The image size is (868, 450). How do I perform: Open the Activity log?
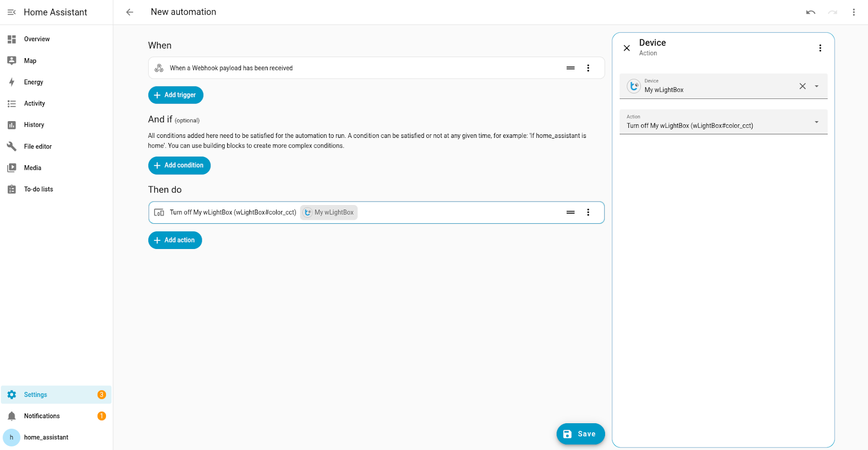(x=56, y=104)
